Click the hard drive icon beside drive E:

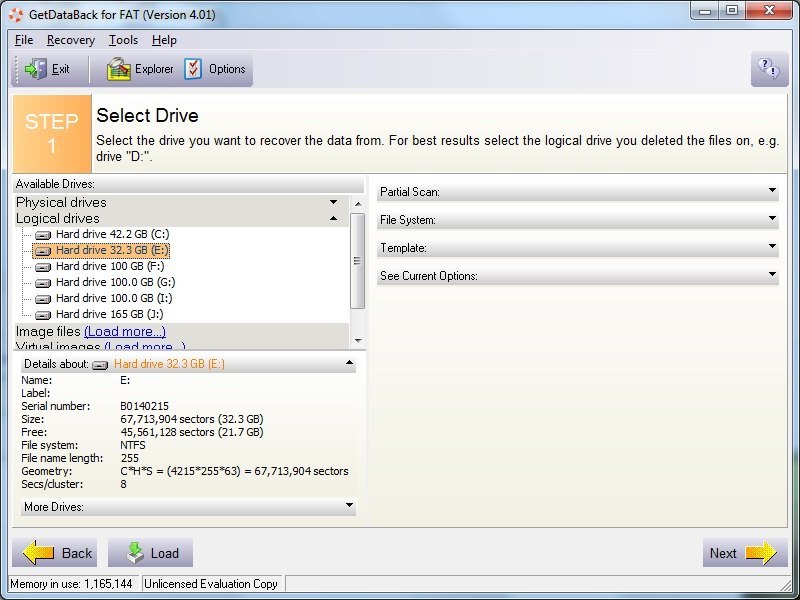click(x=42, y=250)
